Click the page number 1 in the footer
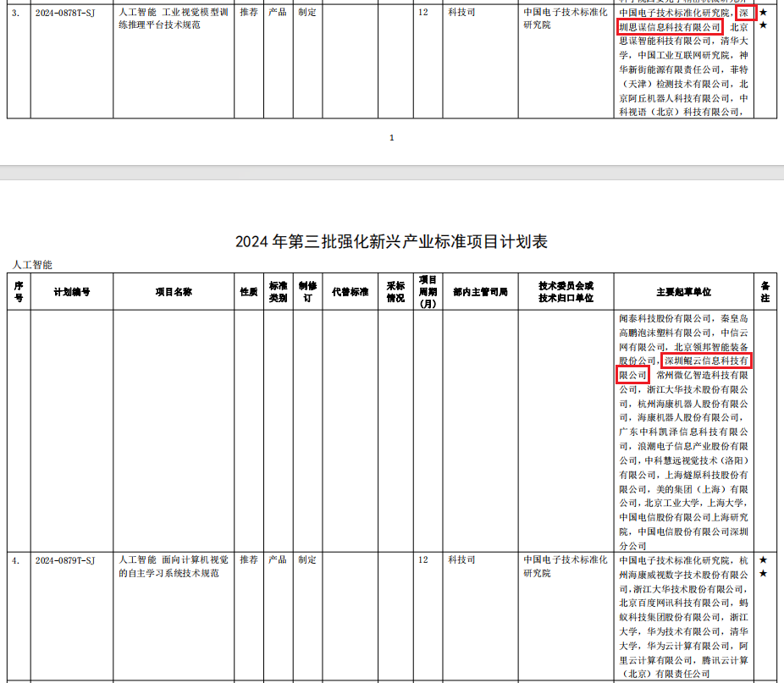 pos(391,137)
